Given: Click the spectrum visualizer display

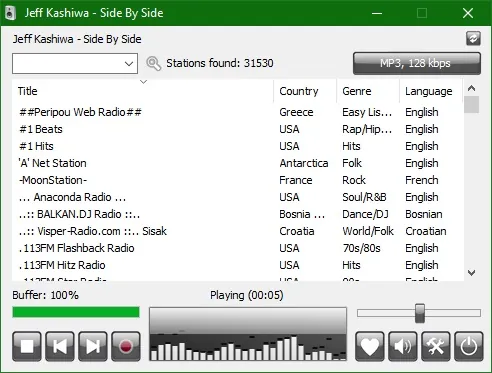Looking at the screenshot, I should coord(248,334).
